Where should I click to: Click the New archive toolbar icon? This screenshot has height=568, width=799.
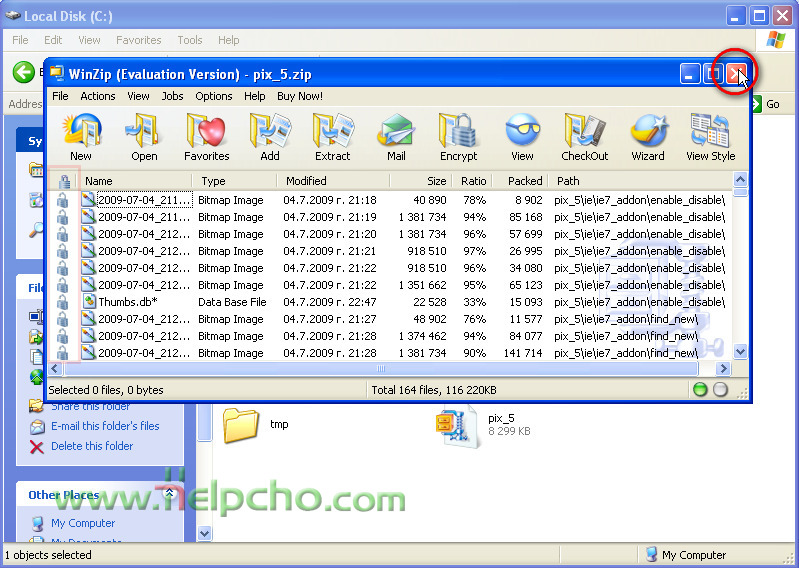click(81, 130)
